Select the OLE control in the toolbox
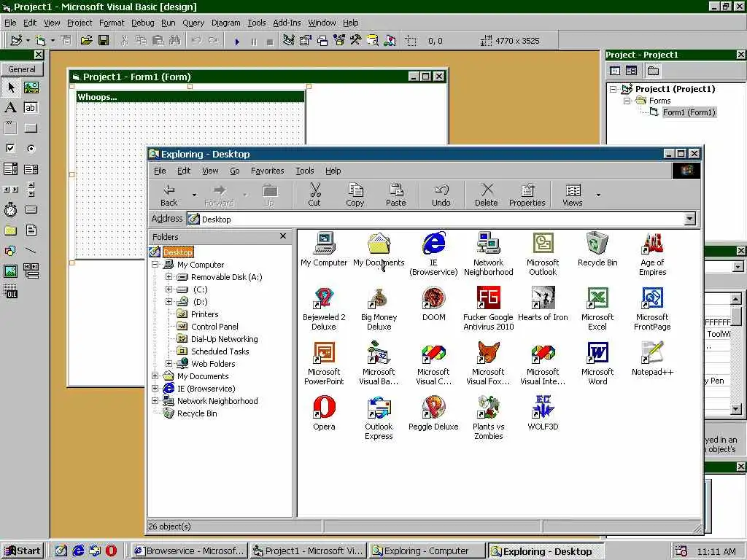This screenshot has width=747, height=560. click(x=10, y=292)
